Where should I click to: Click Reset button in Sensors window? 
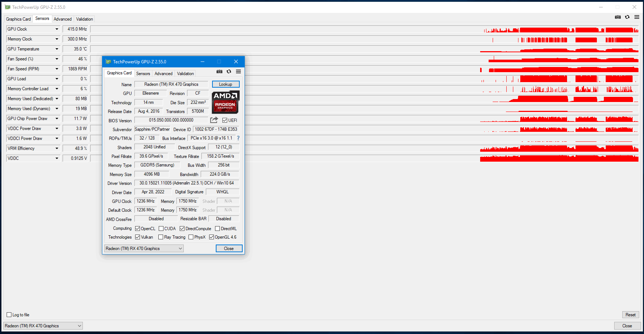click(630, 315)
